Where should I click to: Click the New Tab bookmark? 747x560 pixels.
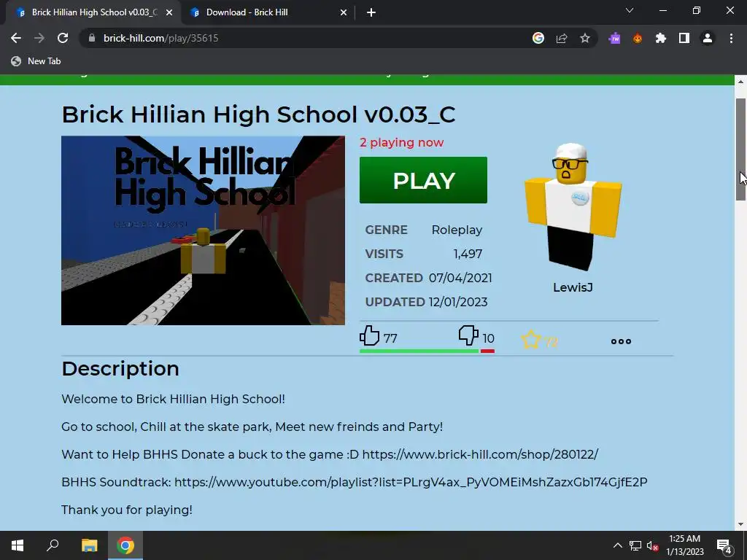click(36, 61)
